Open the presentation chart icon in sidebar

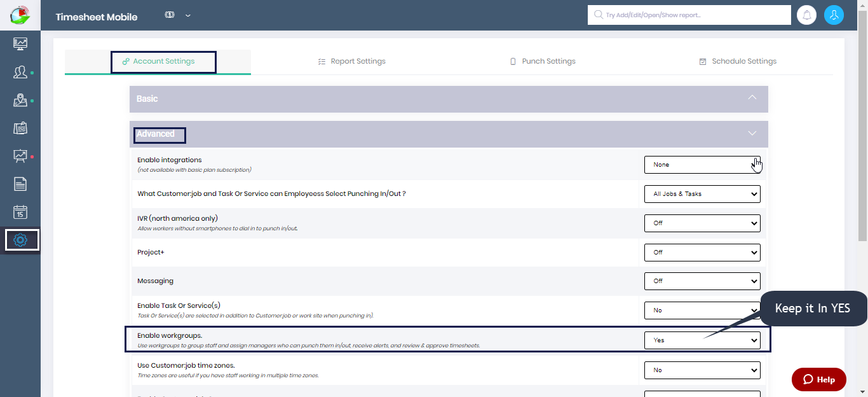pos(20,156)
